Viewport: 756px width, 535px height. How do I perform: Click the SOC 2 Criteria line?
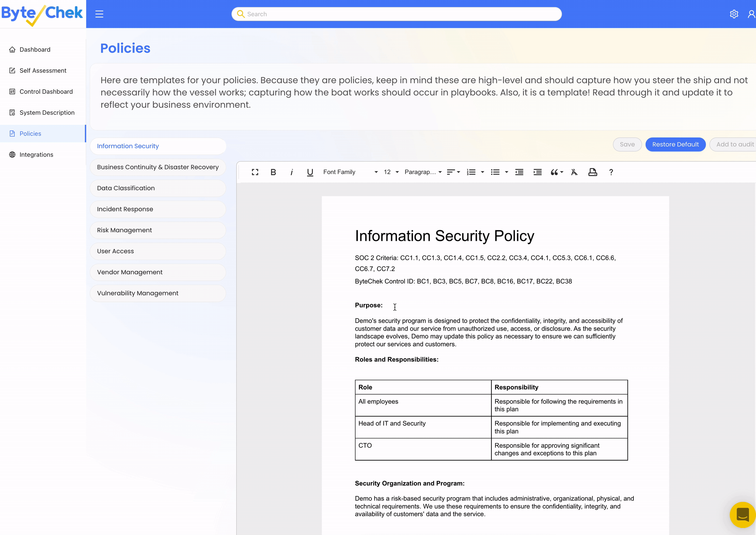tap(485, 263)
